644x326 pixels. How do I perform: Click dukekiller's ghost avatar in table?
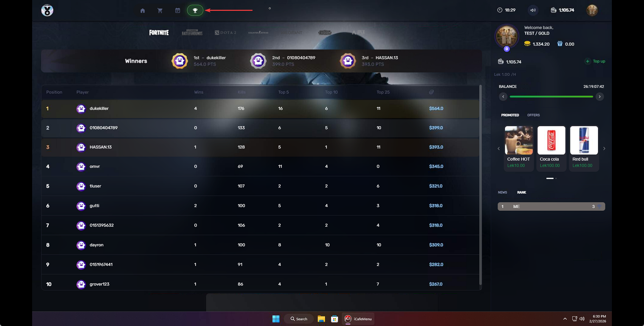click(81, 109)
